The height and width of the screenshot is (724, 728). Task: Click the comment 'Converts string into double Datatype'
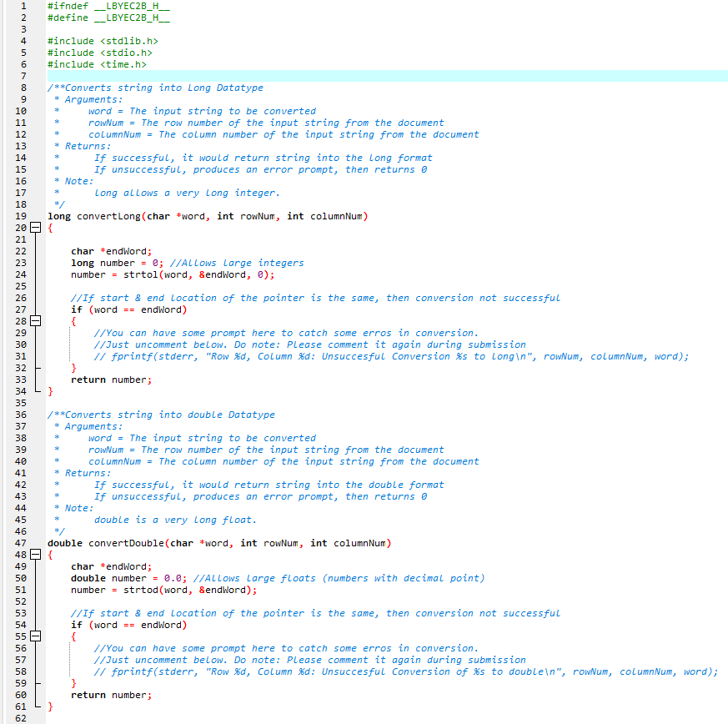click(170, 415)
